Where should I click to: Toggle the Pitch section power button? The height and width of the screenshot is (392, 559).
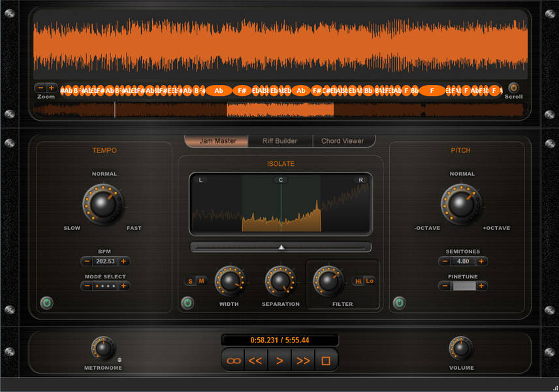399,302
